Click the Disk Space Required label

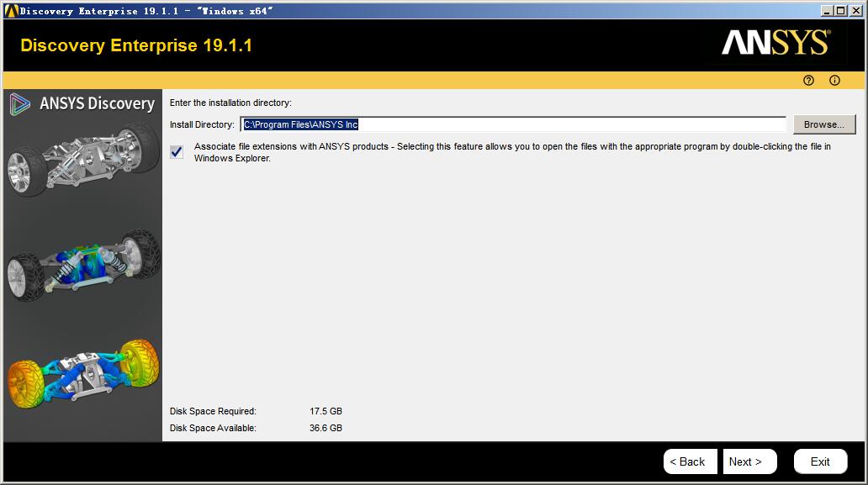coord(213,411)
